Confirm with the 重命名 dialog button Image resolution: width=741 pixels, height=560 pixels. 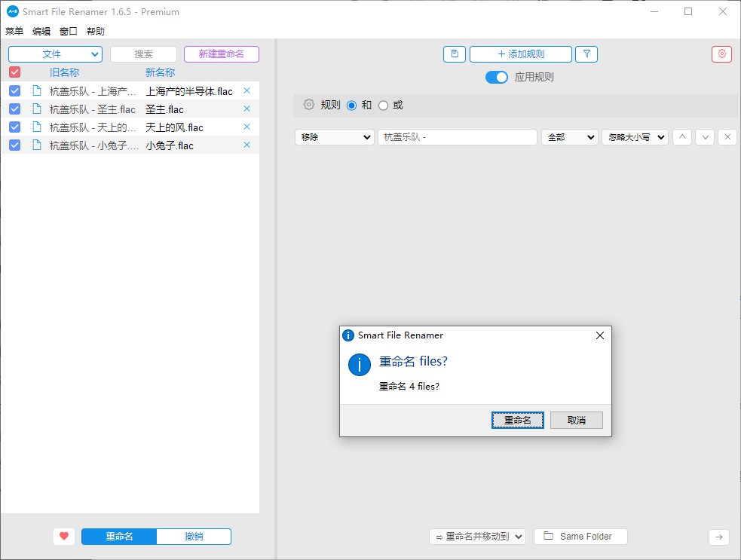point(517,420)
